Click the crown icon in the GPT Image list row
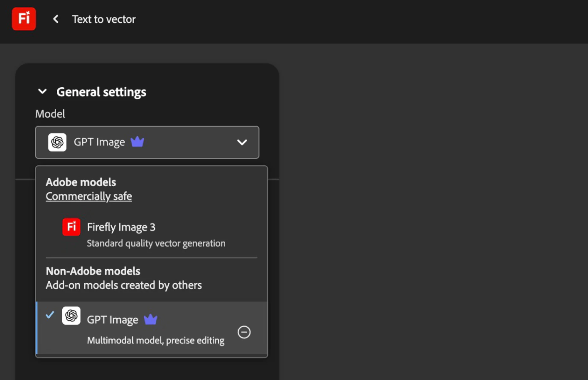The width and height of the screenshot is (588, 380). tap(151, 319)
